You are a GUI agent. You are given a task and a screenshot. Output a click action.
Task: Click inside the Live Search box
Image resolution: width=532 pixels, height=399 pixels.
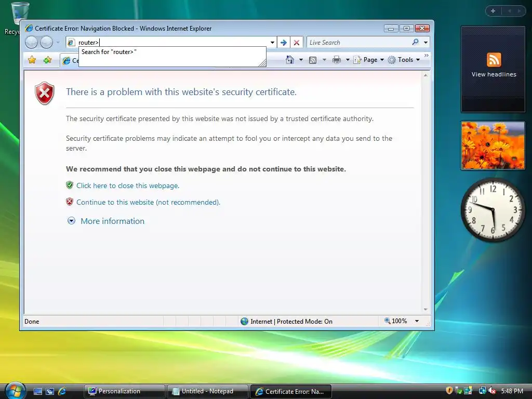point(358,43)
